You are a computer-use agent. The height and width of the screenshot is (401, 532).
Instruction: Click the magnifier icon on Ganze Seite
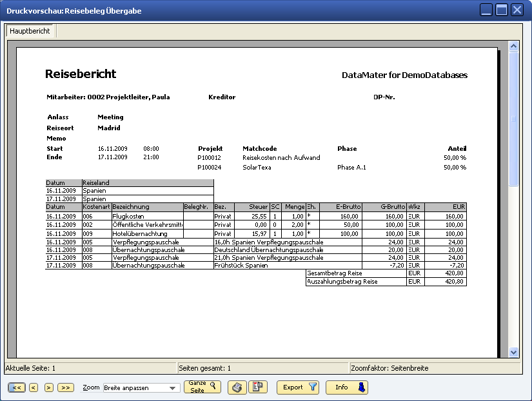pos(213,385)
